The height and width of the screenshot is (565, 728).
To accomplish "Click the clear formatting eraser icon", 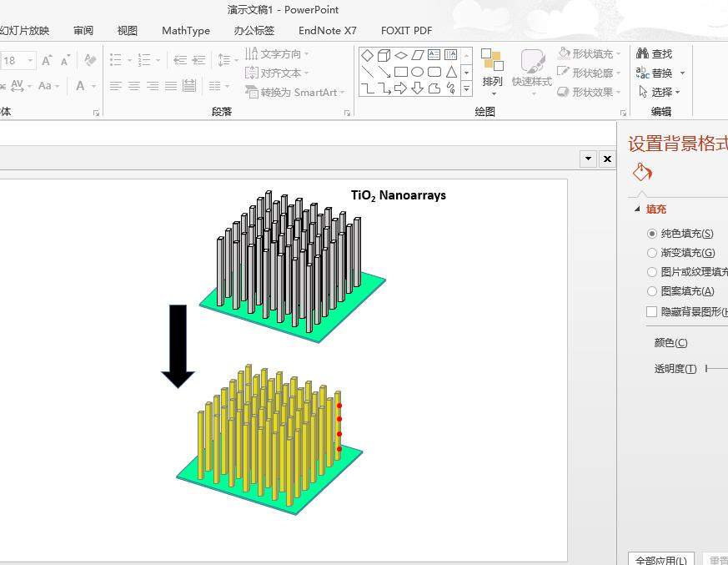I will [x=90, y=60].
